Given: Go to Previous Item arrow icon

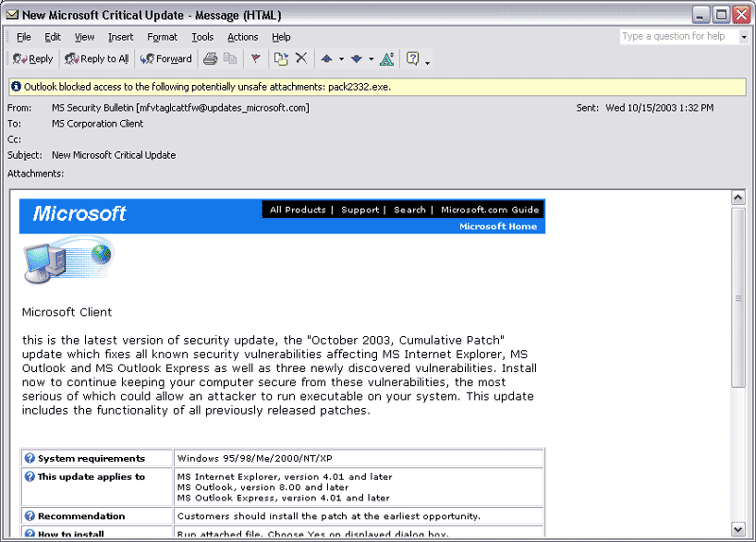Looking at the screenshot, I should [x=327, y=59].
